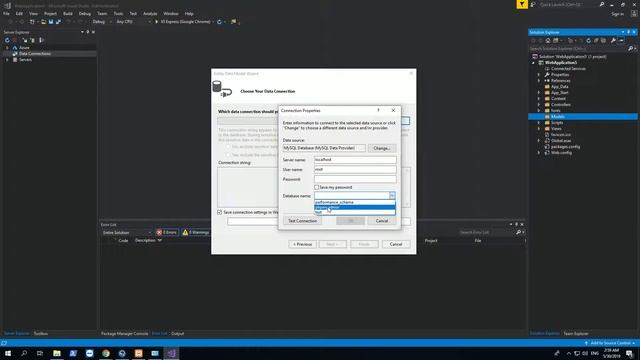This screenshot has width=640, height=360.
Task: Click the search magnifier in Solution Explorer
Action: (x=631, y=49)
